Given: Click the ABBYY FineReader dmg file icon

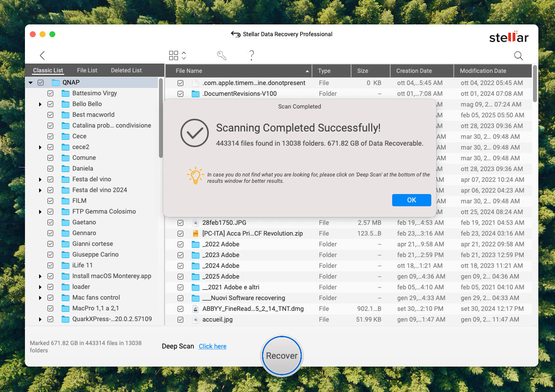Looking at the screenshot, I should click(x=196, y=309).
